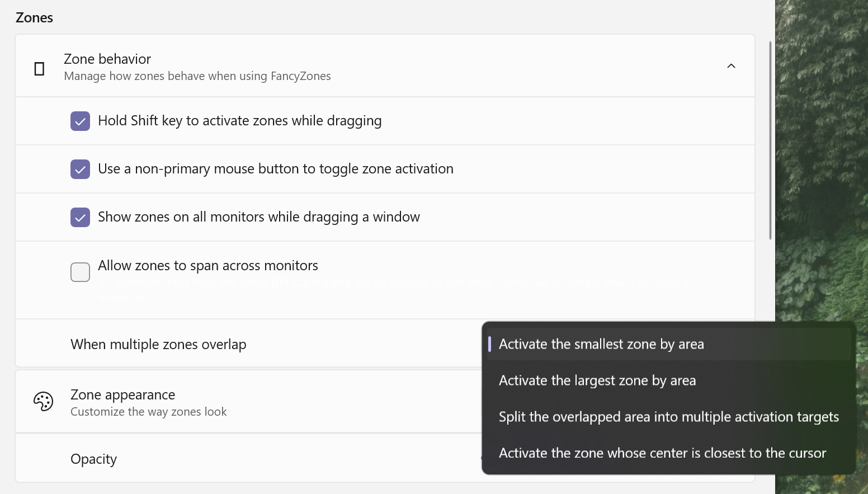Uncheck Show zones on all monitors while dragging
This screenshot has width=868, height=494.
[x=80, y=217]
